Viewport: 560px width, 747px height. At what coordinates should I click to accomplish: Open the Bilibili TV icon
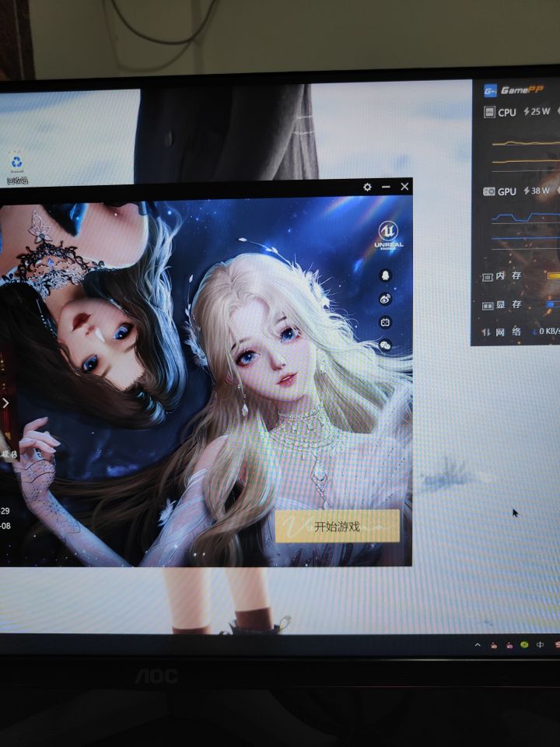point(386,322)
